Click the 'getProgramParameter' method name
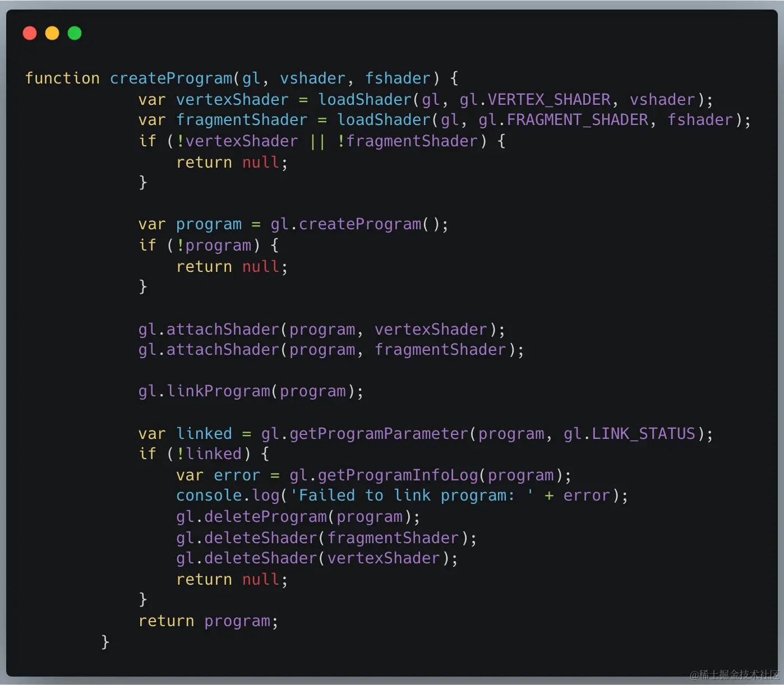Image resolution: width=784 pixels, height=685 pixels. [x=379, y=434]
